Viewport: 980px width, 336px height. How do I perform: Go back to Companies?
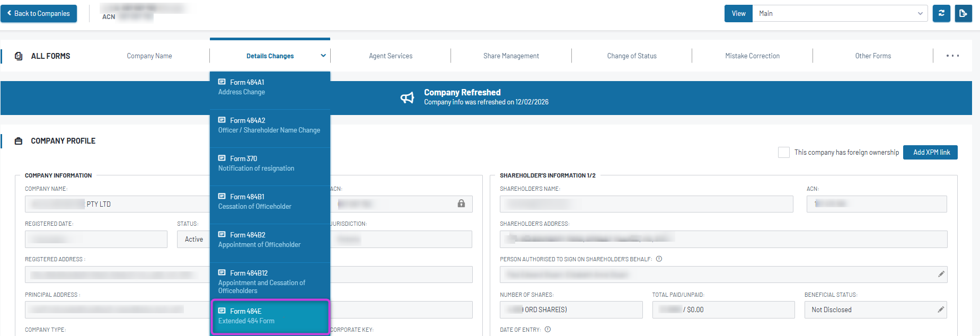(39, 13)
